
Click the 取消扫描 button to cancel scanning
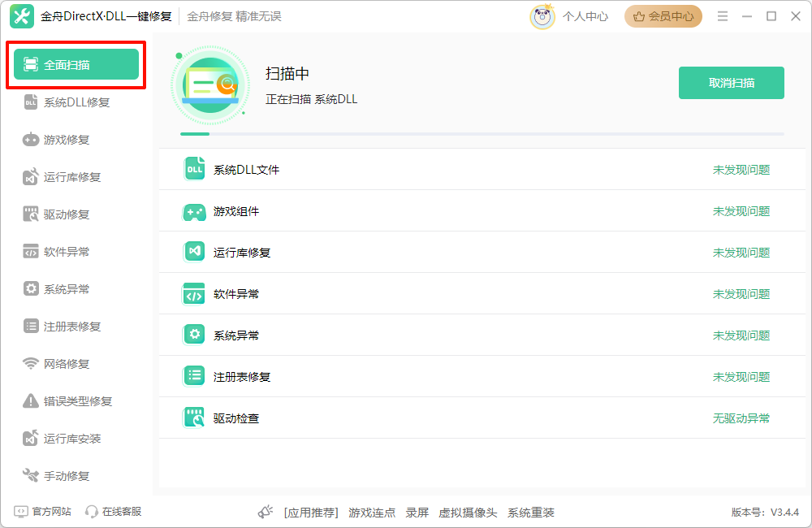pos(731,82)
